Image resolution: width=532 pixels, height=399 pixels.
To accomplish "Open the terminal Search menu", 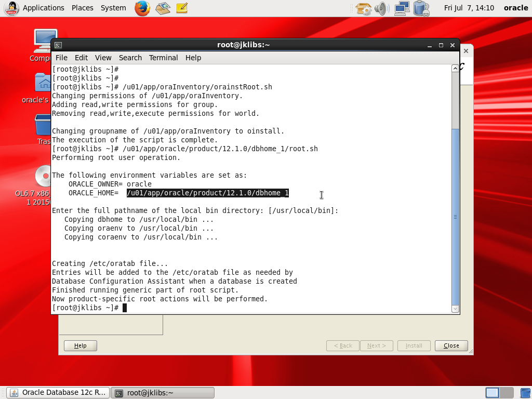I will 130,58.
